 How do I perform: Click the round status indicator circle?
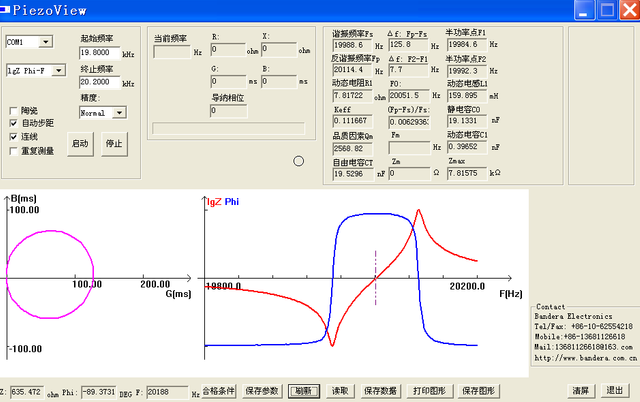(x=298, y=161)
